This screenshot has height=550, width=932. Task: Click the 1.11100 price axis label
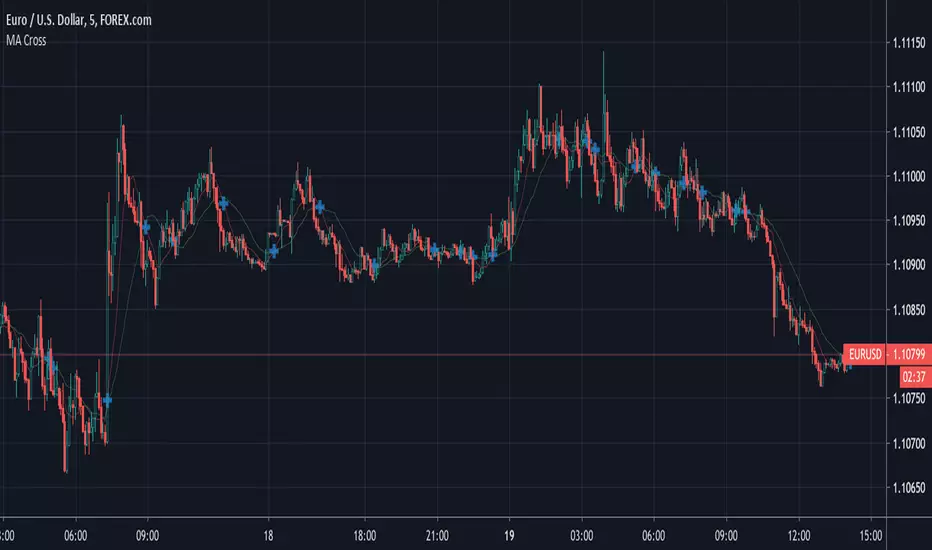[909, 87]
